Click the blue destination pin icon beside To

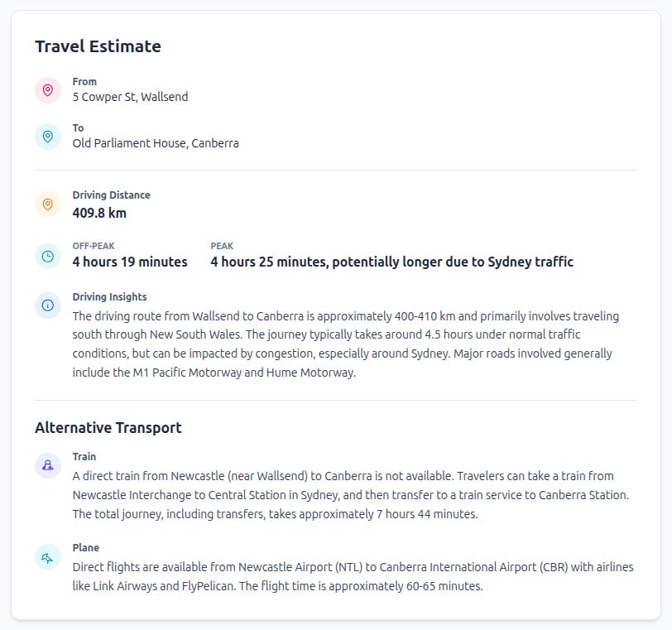point(48,137)
